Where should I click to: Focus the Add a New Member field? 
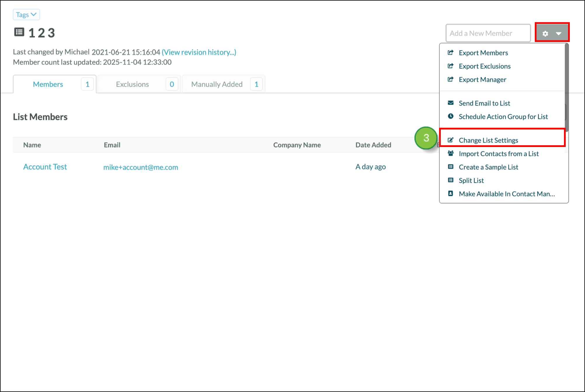coord(488,33)
